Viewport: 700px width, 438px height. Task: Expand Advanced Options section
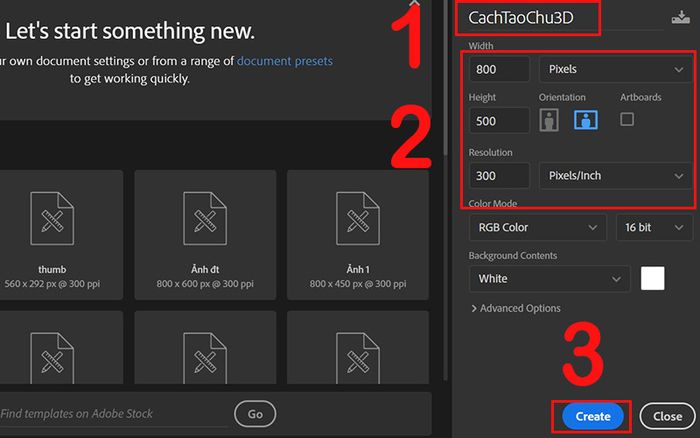[516, 308]
